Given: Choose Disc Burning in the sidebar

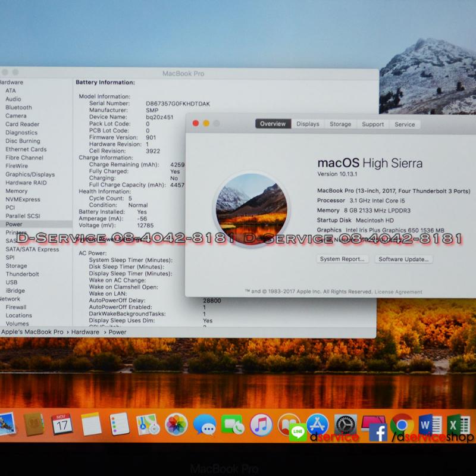Looking at the screenshot, I should pyautogui.click(x=23, y=141).
